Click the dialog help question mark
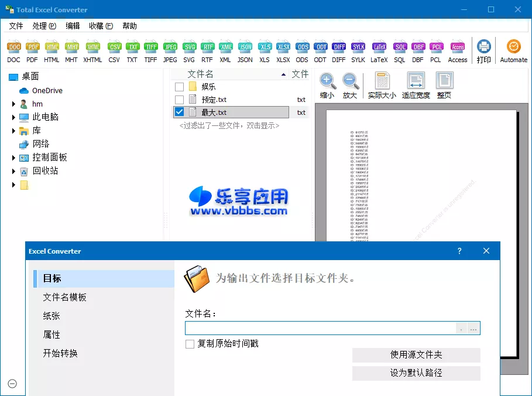The image size is (532, 396). click(x=459, y=251)
